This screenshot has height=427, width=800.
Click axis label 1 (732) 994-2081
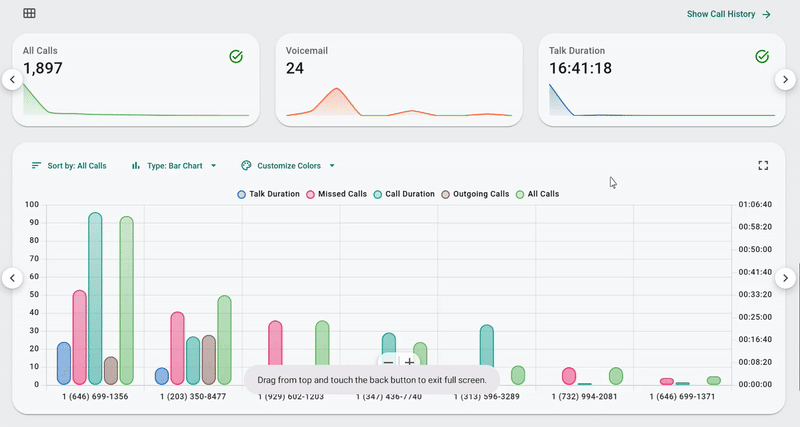click(584, 396)
